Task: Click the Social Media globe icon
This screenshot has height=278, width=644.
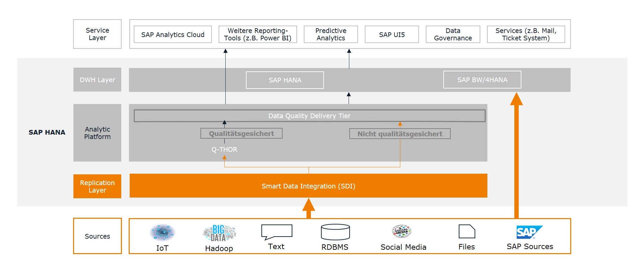Action: coord(401,231)
